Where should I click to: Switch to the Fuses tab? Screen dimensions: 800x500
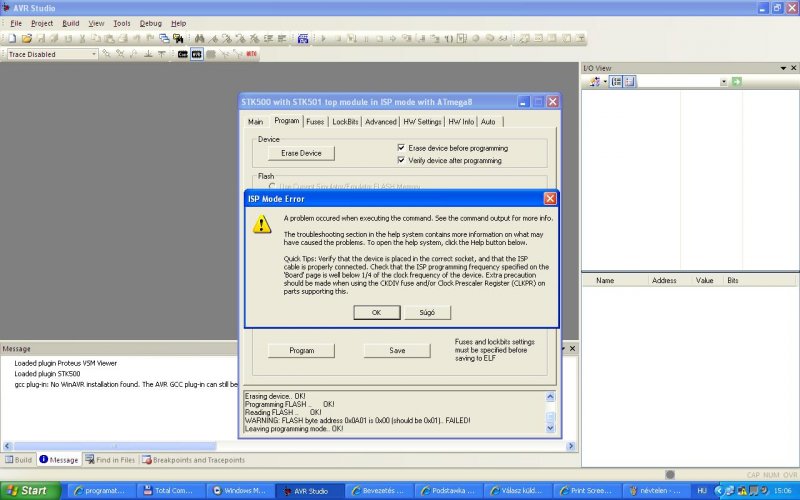[x=315, y=122]
